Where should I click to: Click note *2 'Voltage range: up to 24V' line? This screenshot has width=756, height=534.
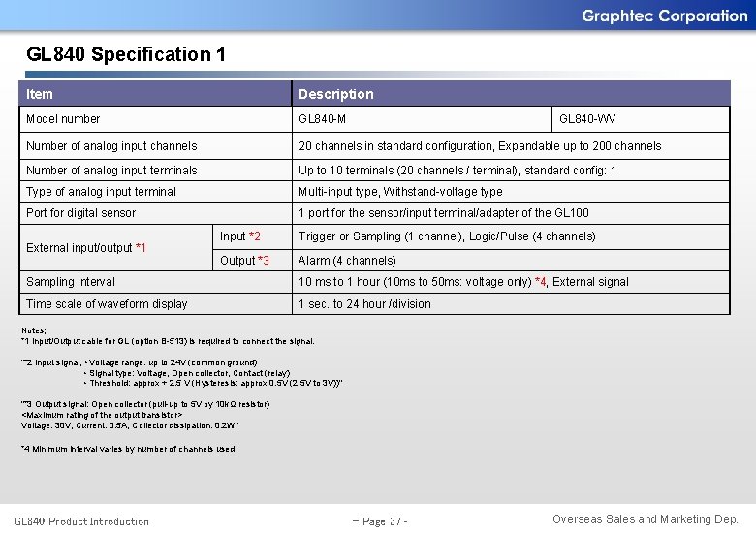click(x=139, y=362)
